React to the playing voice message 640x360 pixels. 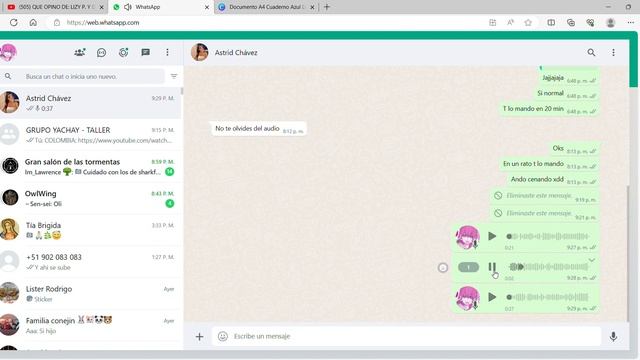click(x=443, y=268)
